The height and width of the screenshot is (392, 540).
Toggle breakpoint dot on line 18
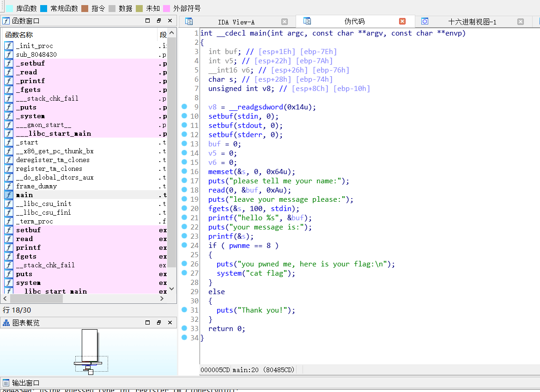tap(184, 190)
